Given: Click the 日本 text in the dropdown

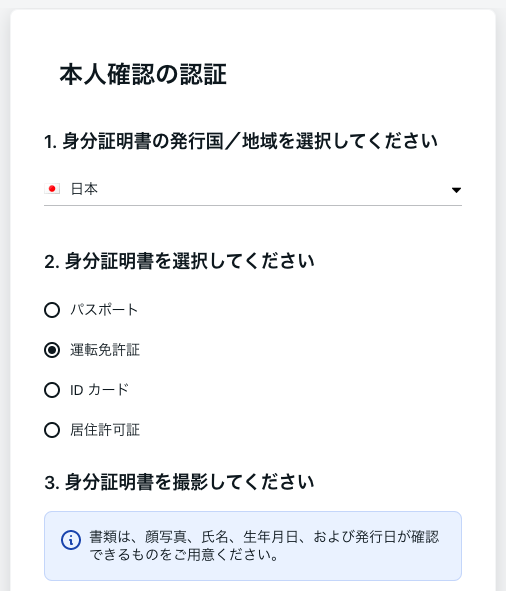Looking at the screenshot, I should [x=84, y=189].
